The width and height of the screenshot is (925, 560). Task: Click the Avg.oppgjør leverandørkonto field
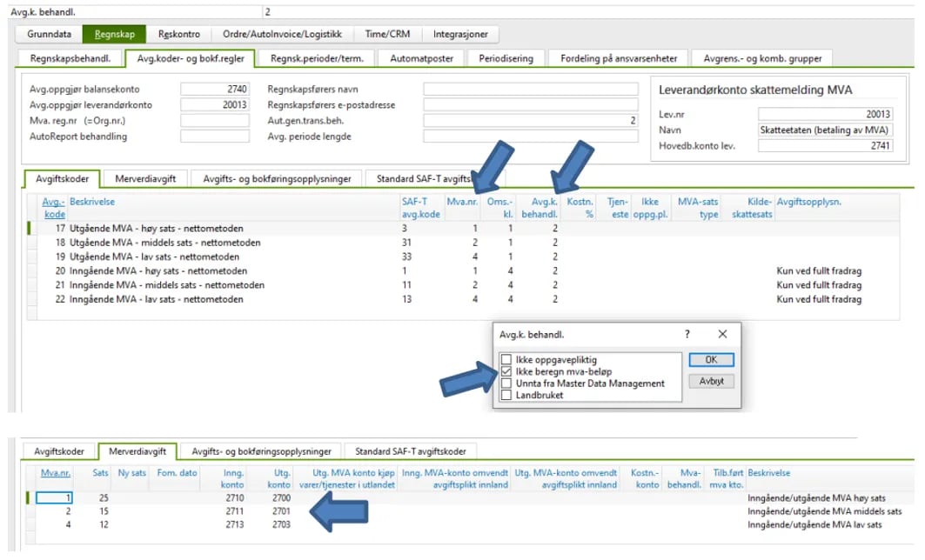215,105
